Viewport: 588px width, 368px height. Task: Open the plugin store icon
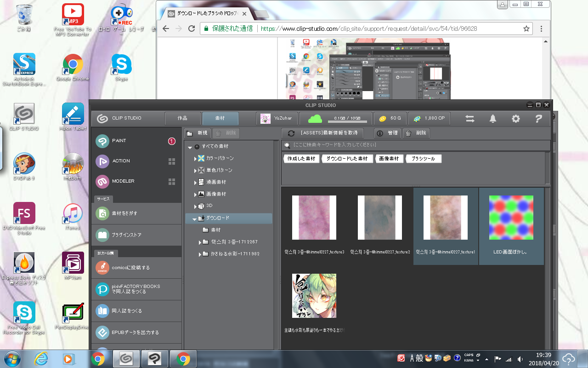[102, 235]
